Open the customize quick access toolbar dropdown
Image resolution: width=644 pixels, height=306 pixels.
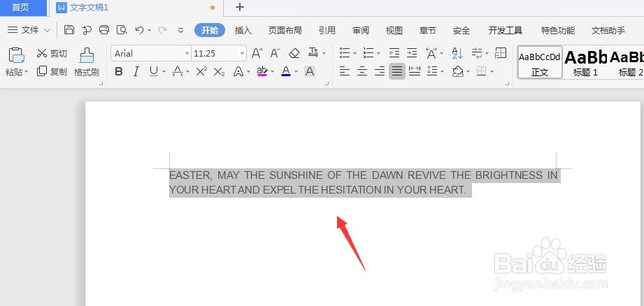click(180, 30)
